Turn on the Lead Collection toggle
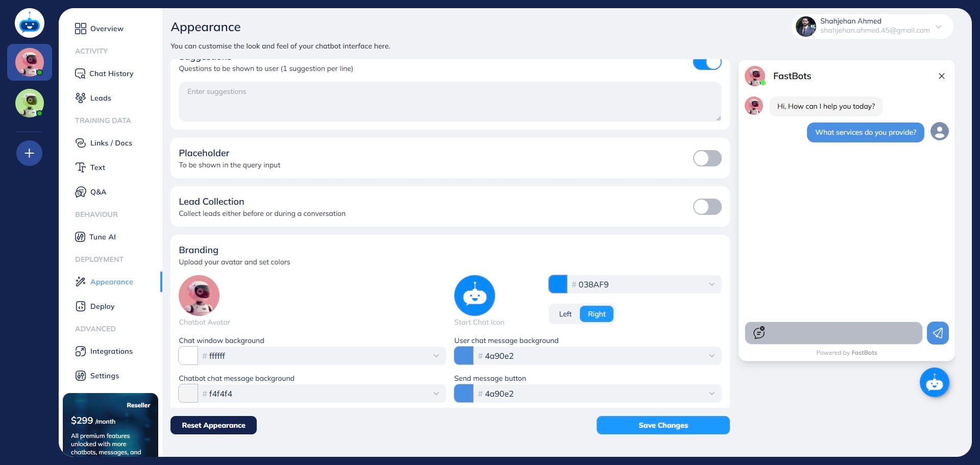This screenshot has height=465, width=980. [707, 207]
